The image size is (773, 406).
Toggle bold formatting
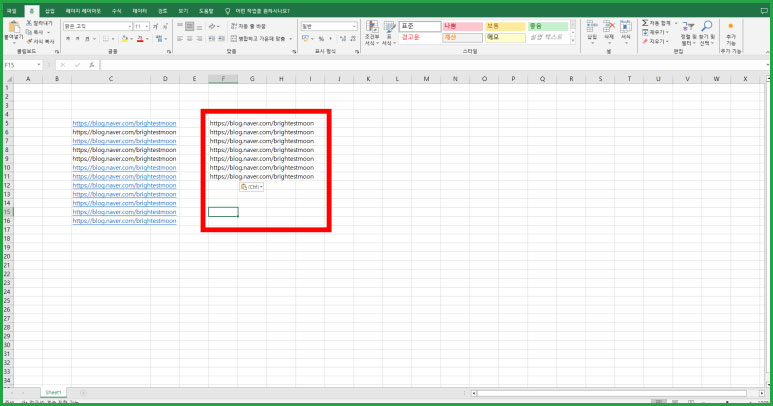point(68,38)
